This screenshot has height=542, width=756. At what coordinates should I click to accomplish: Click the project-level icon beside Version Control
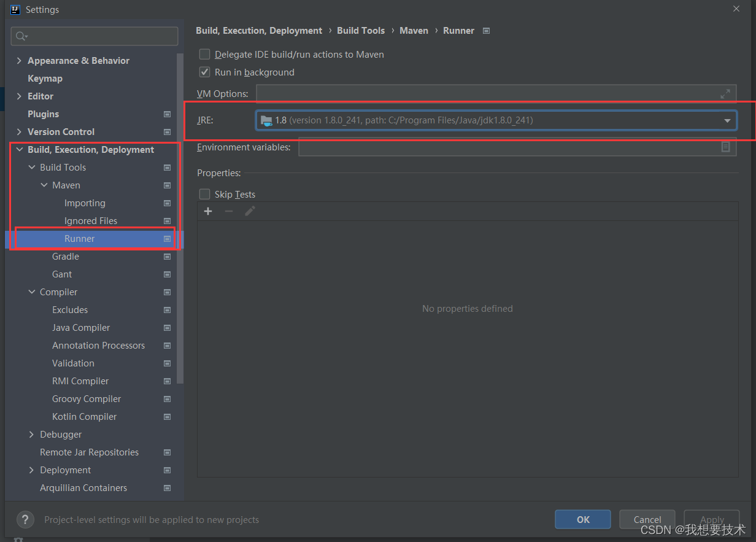tap(167, 132)
